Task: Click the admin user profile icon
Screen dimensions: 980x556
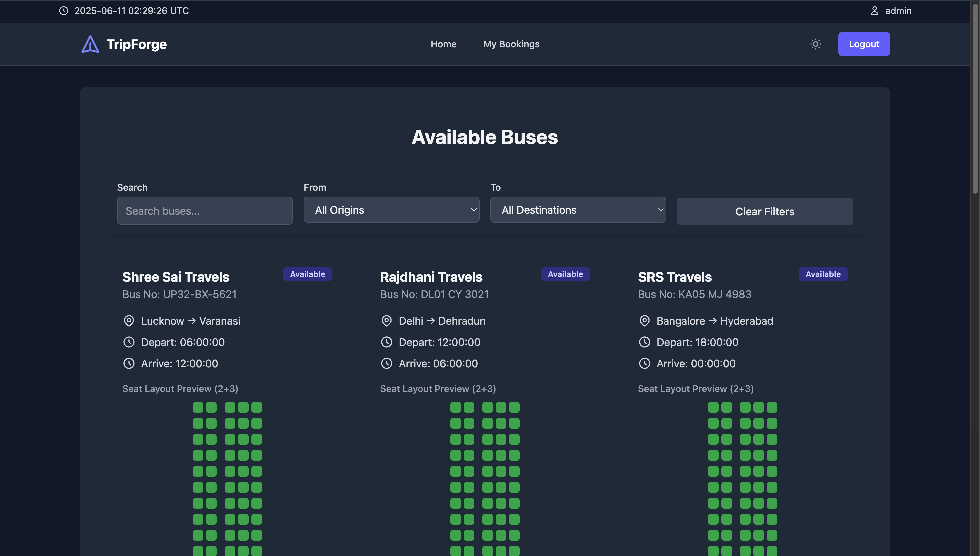Action: 874,11
